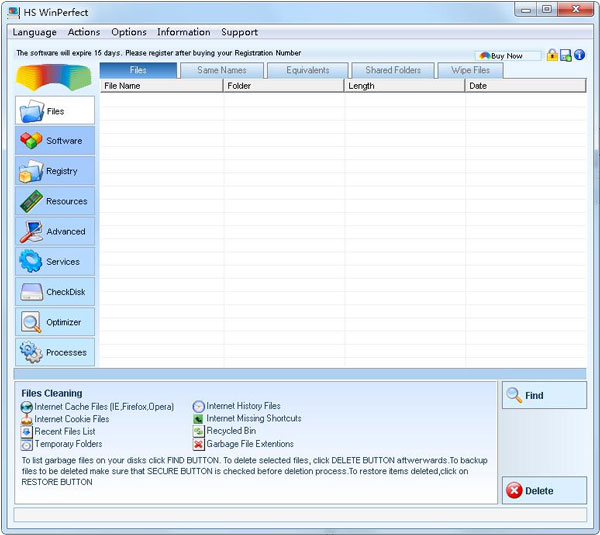
Task: Open the Options menu
Action: pyautogui.click(x=129, y=32)
